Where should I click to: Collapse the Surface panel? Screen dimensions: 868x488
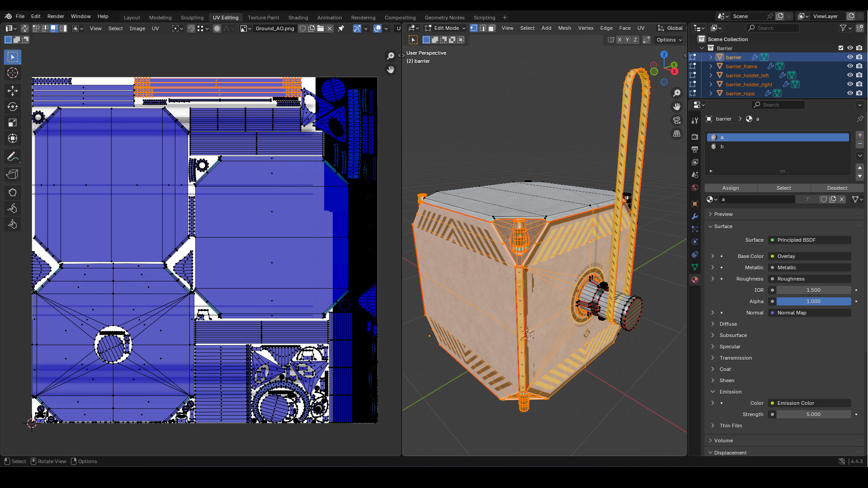(x=711, y=226)
